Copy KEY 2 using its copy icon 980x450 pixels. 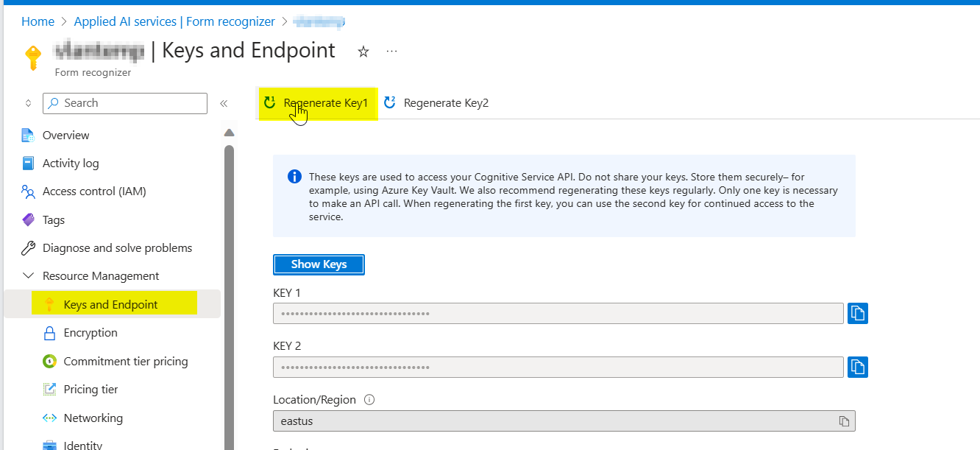click(857, 367)
